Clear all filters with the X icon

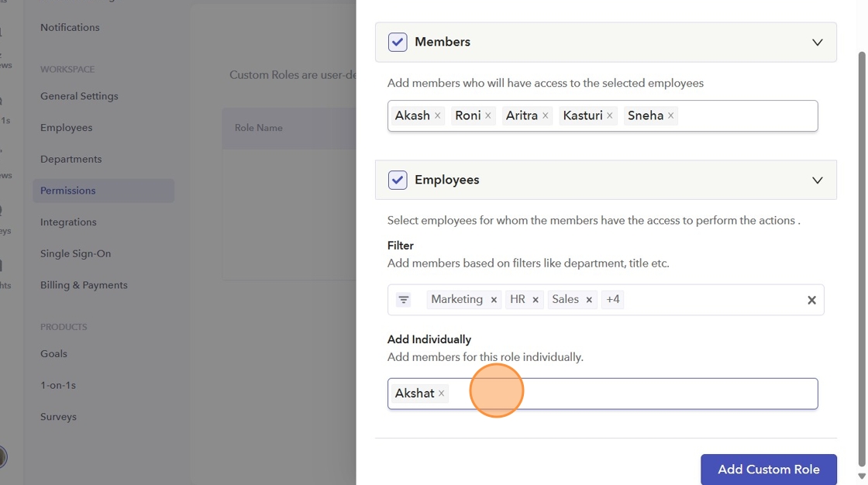pyautogui.click(x=811, y=300)
